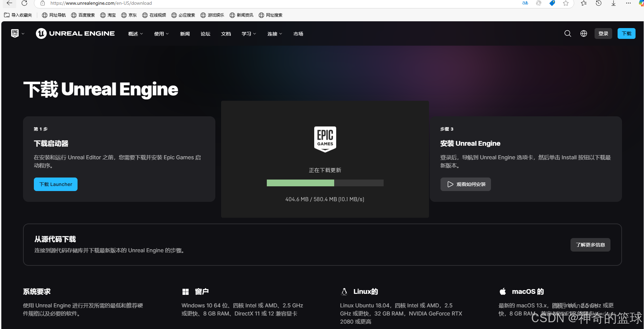Go to the 论坛 page
The width and height of the screenshot is (644, 329).
(206, 34)
